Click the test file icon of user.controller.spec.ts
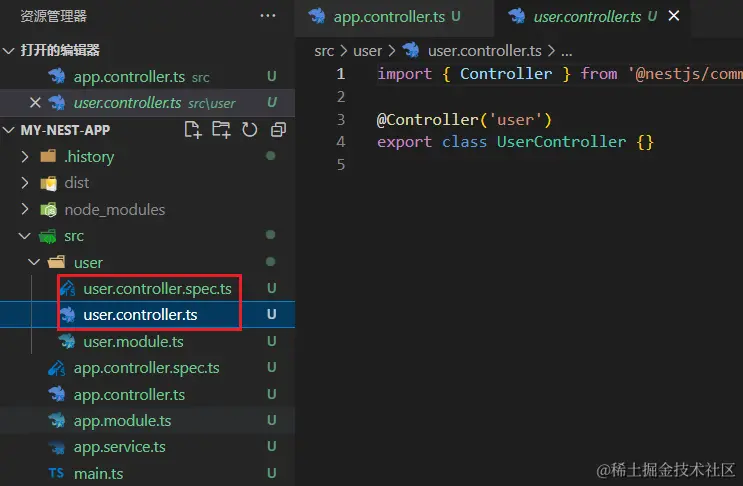 (67, 288)
